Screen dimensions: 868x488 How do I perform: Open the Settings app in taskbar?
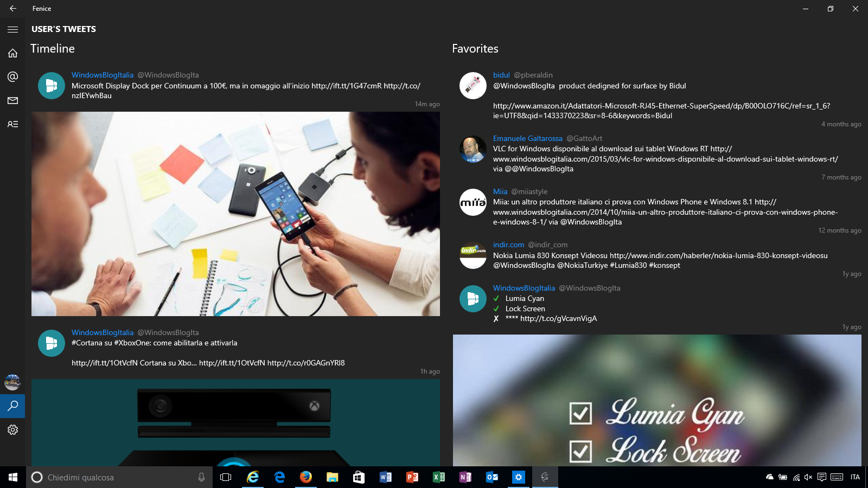tap(518, 477)
